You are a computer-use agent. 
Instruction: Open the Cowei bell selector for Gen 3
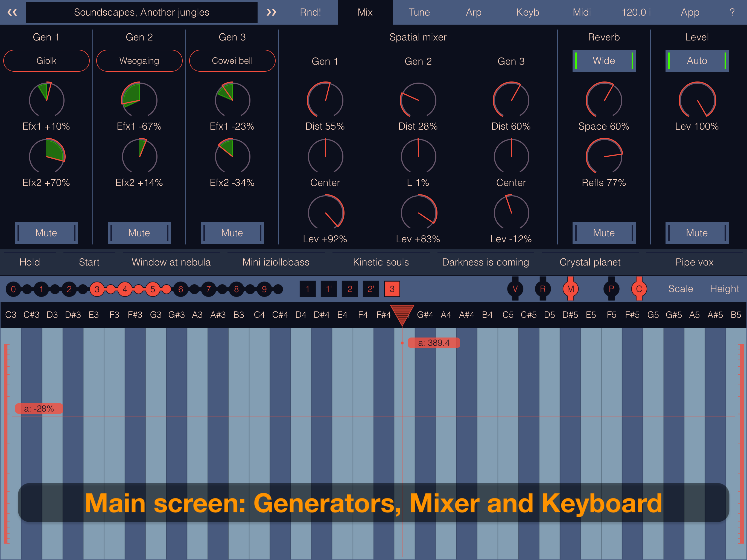[x=232, y=60]
